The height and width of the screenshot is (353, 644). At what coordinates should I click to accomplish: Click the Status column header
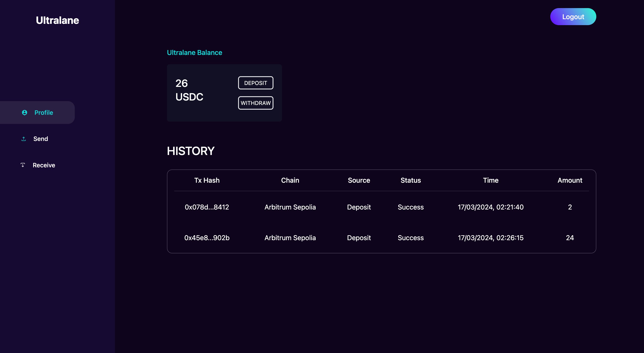pos(411,180)
